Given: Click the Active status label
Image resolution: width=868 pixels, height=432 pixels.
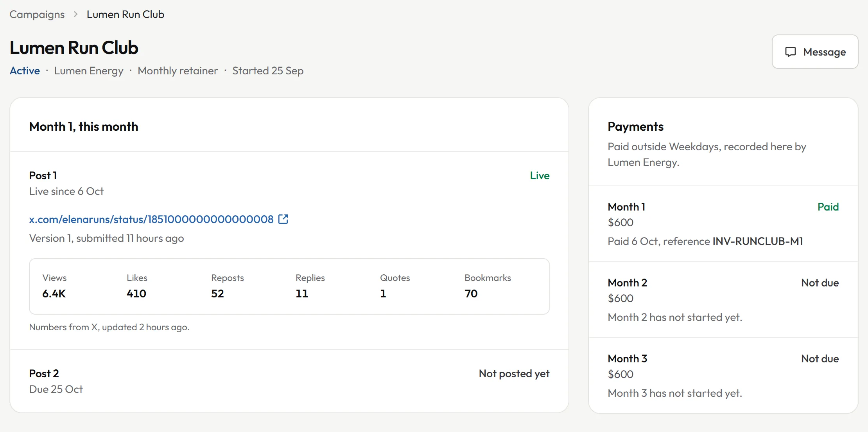Looking at the screenshot, I should (x=25, y=71).
